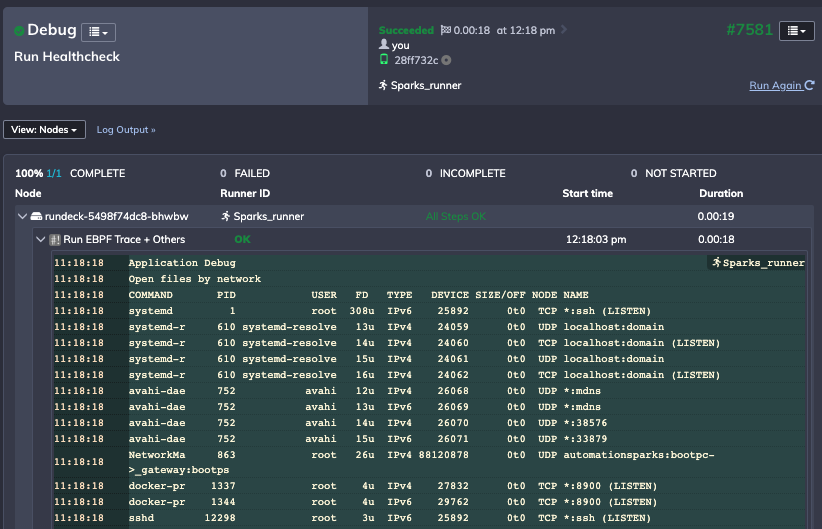Click the script step icon before Run EBPF Trace
The width and height of the screenshot is (822, 529).
point(55,240)
